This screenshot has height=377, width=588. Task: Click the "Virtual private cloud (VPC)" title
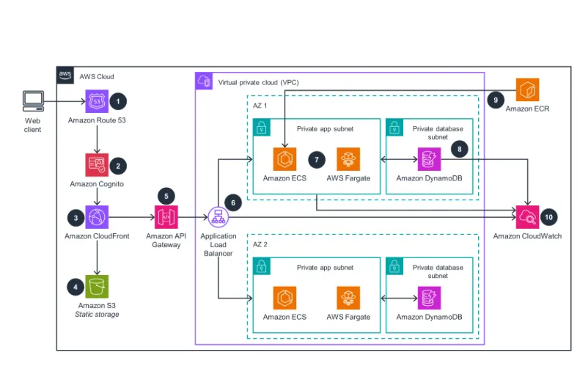tap(258, 83)
